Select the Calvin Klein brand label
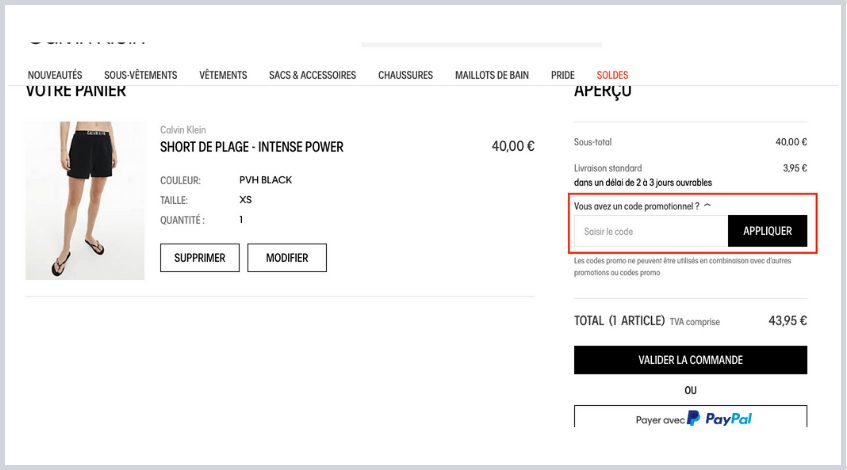Screen dimensions: 847x470 click(x=183, y=130)
